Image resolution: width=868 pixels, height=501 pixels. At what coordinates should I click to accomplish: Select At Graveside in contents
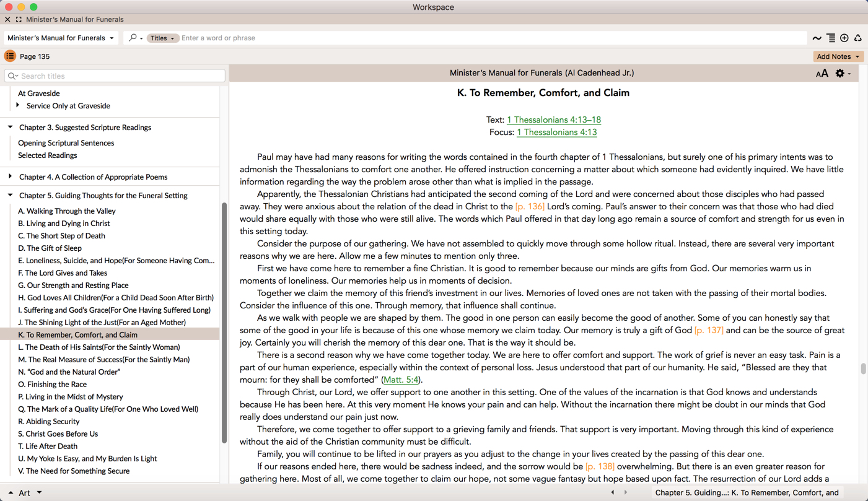39,94
